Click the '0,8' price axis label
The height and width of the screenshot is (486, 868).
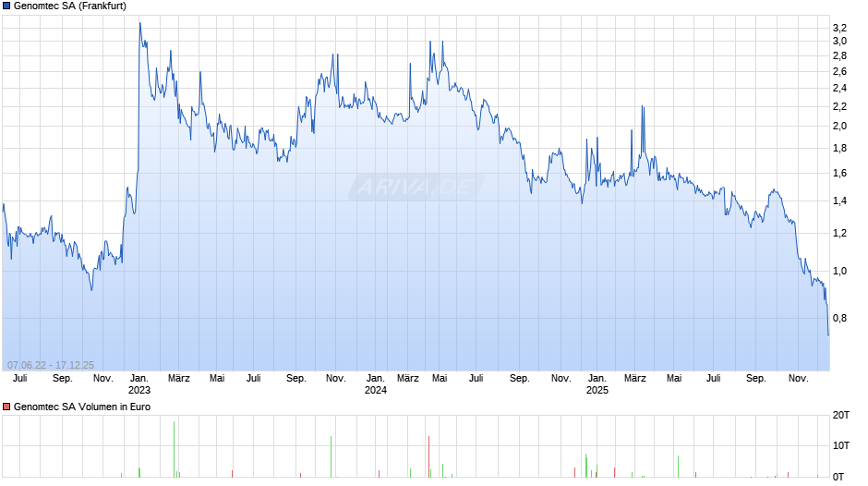coord(839,318)
